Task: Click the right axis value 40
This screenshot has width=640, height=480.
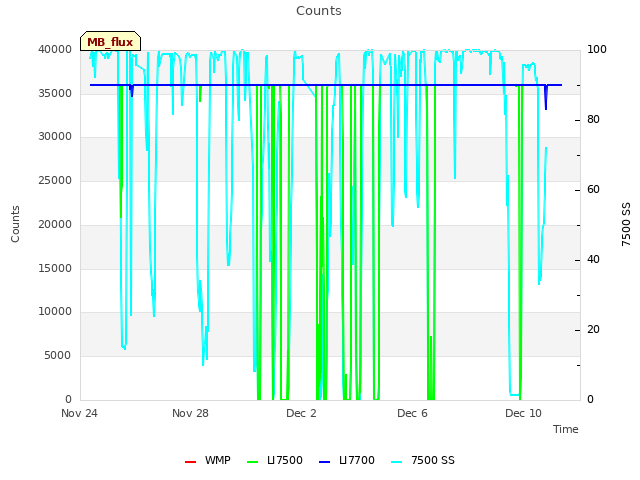Action: pos(593,260)
